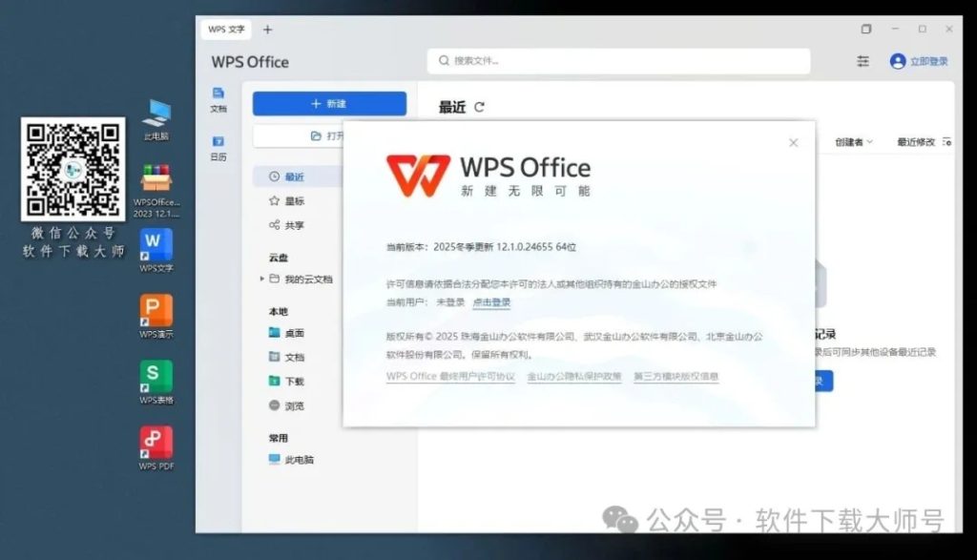Open the 日历 (Calendar) sidebar icon
This screenshot has width=977, height=560.
[219, 149]
